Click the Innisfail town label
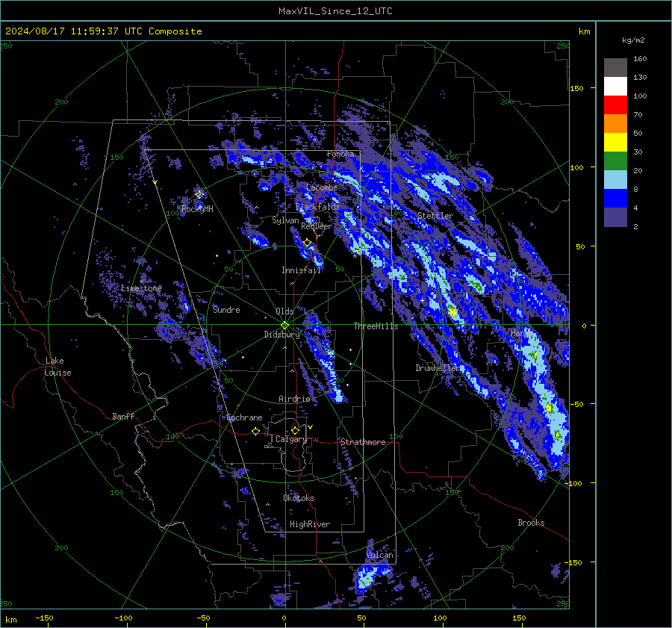Image resolution: width=672 pixels, height=628 pixels. (x=301, y=270)
